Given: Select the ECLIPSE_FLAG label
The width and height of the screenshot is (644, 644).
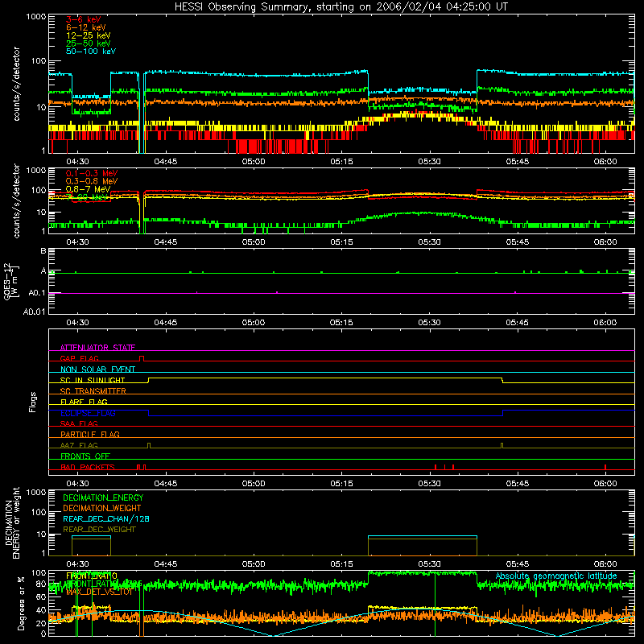Looking at the screenshot, I should coord(88,413).
